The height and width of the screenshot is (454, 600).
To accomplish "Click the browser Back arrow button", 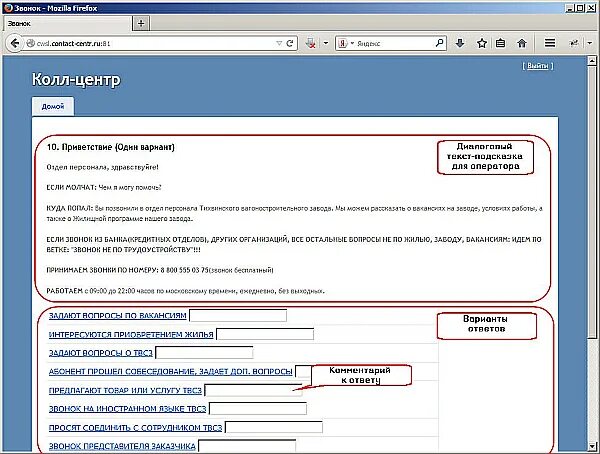I will (15, 43).
